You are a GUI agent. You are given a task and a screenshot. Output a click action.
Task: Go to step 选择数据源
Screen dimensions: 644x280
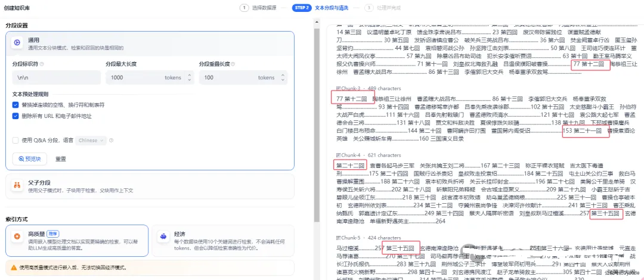pos(264,7)
